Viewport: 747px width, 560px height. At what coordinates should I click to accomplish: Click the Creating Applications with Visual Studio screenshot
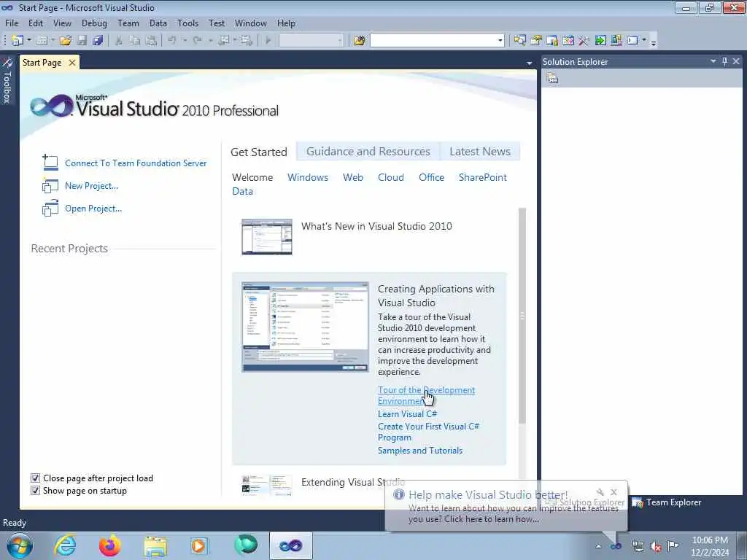coord(305,327)
